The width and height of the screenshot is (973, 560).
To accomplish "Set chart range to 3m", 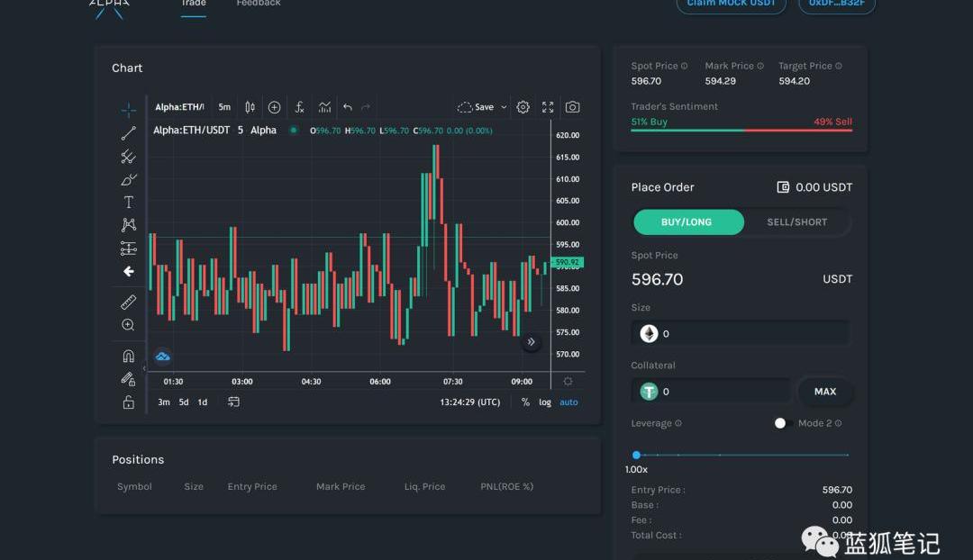I will [164, 402].
